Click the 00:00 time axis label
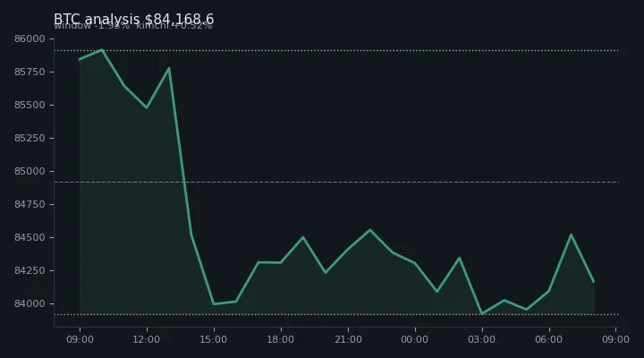Image resolution: width=644 pixels, height=358 pixels. point(414,339)
